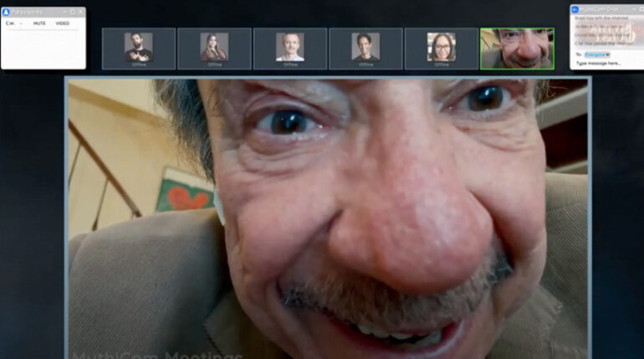Image resolution: width=644 pixels, height=359 pixels.
Task: Select the offline bearded man with crossed arms
Action: pos(139,49)
